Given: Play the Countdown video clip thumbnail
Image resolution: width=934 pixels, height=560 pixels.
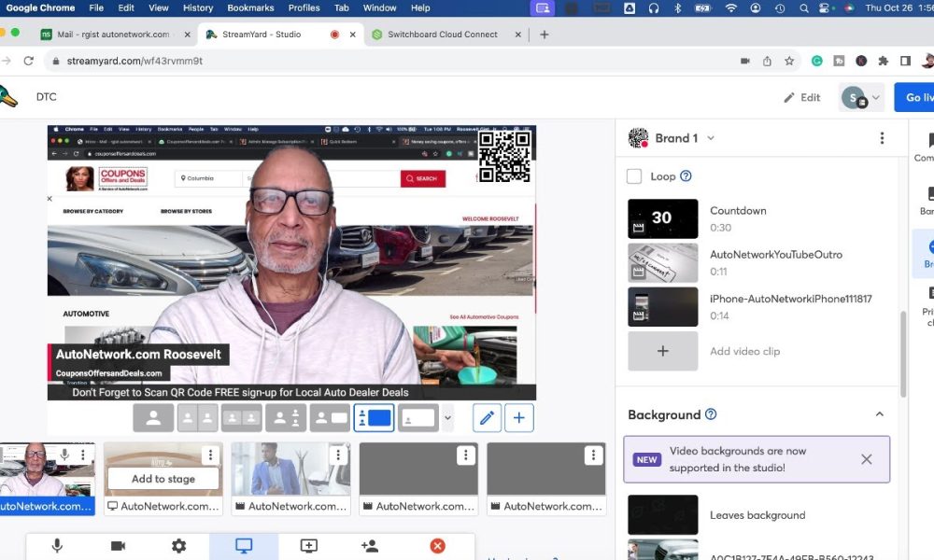Looking at the screenshot, I should pyautogui.click(x=662, y=219).
